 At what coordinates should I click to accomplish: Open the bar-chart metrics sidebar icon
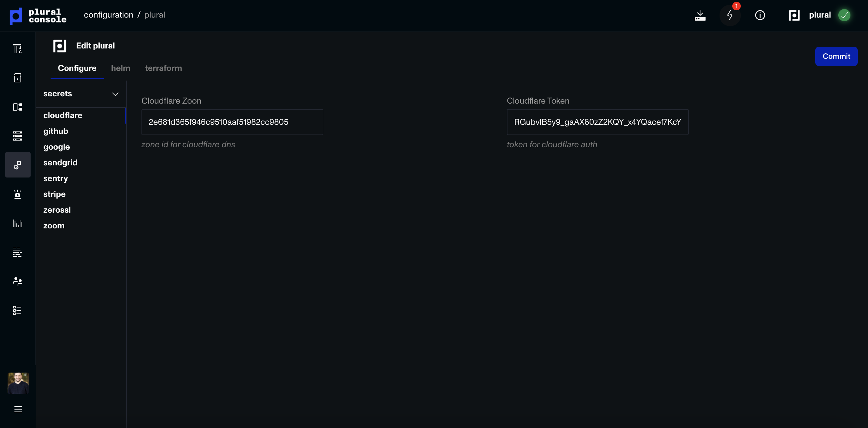click(x=18, y=223)
